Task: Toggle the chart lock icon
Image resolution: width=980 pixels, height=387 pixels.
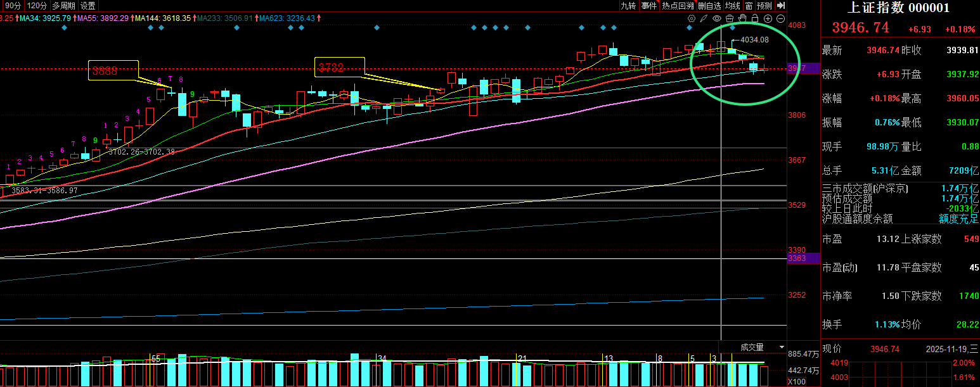Action: click(755, 18)
